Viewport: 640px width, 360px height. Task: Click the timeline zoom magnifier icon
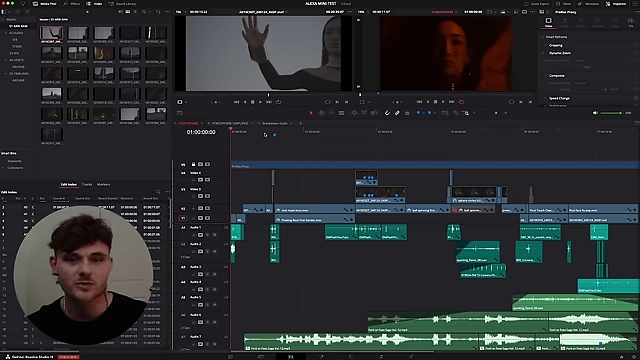pyautogui.click(x=466, y=113)
